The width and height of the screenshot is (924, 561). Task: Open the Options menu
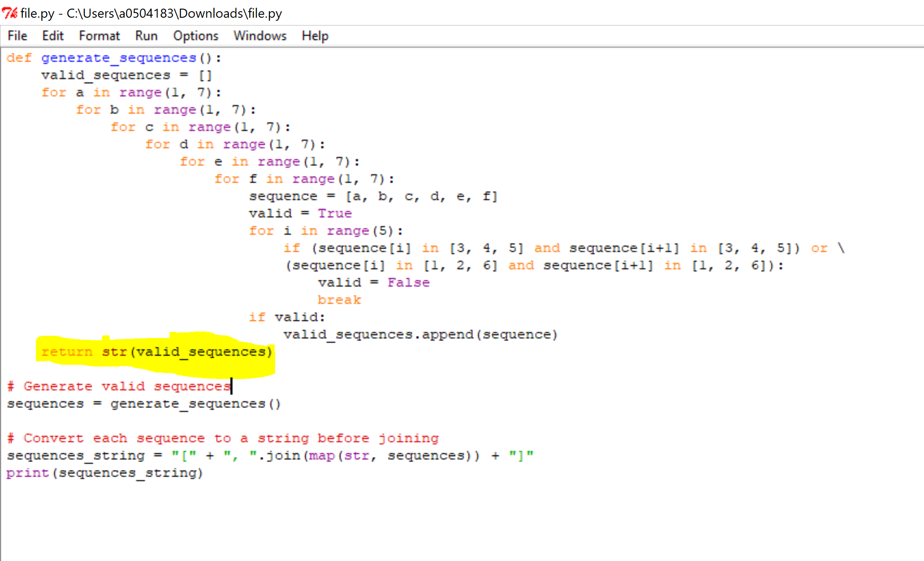tap(196, 35)
